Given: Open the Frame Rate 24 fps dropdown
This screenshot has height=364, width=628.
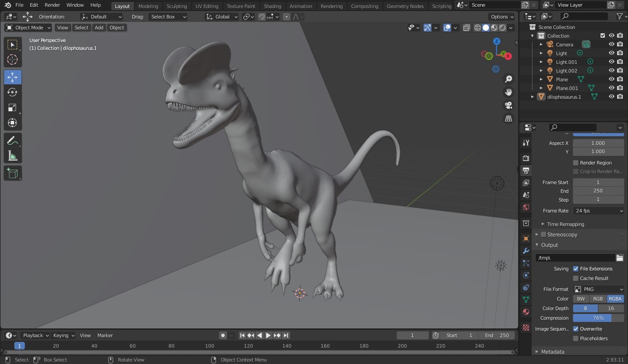Looking at the screenshot, I should click(x=598, y=211).
